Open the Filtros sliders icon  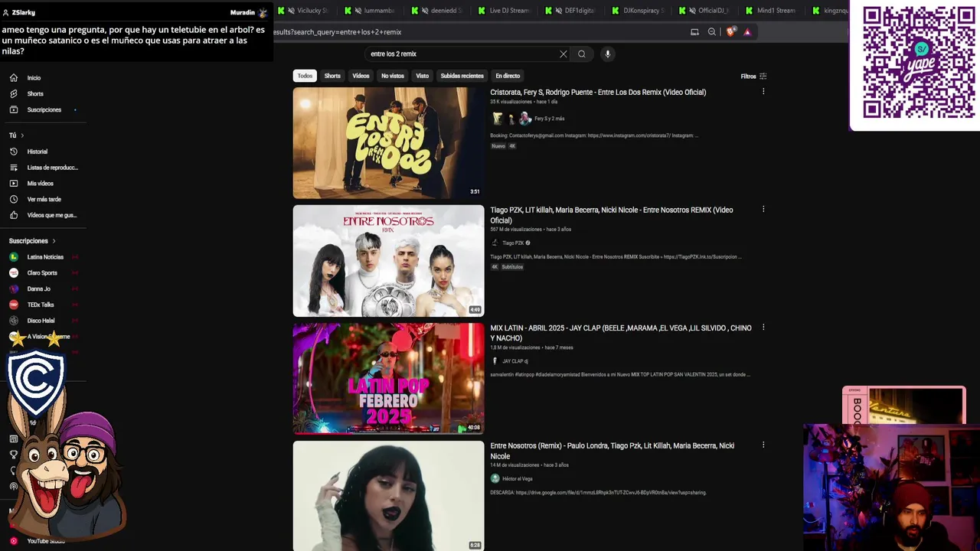click(x=763, y=76)
